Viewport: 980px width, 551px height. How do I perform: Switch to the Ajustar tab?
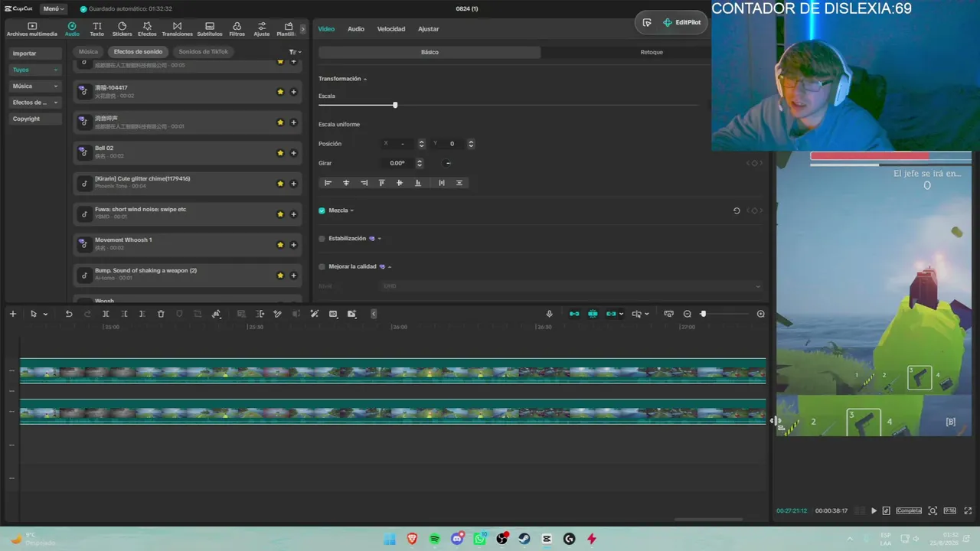click(x=429, y=29)
